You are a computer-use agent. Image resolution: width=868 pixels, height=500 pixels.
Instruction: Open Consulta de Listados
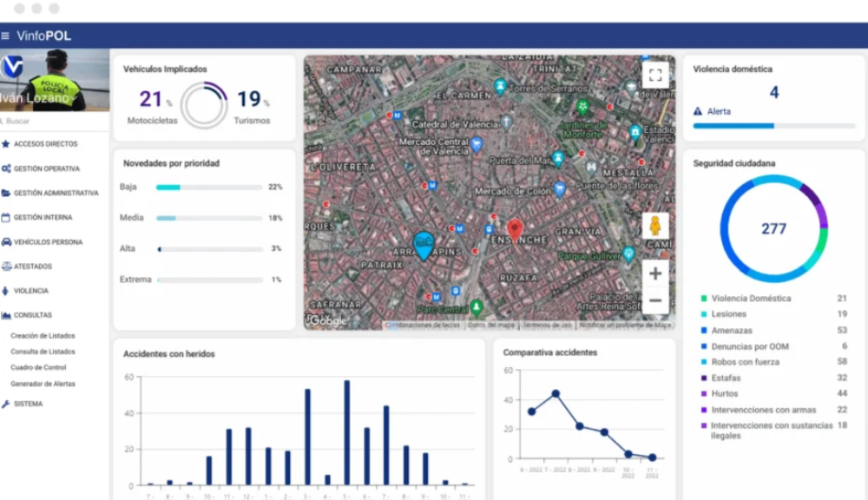(x=43, y=352)
